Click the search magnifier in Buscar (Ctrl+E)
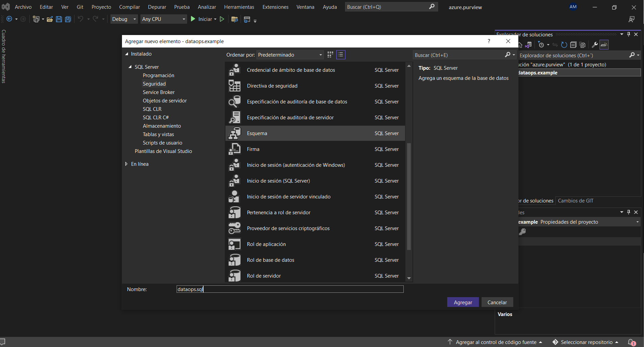644x347 pixels. [x=508, y=55]
